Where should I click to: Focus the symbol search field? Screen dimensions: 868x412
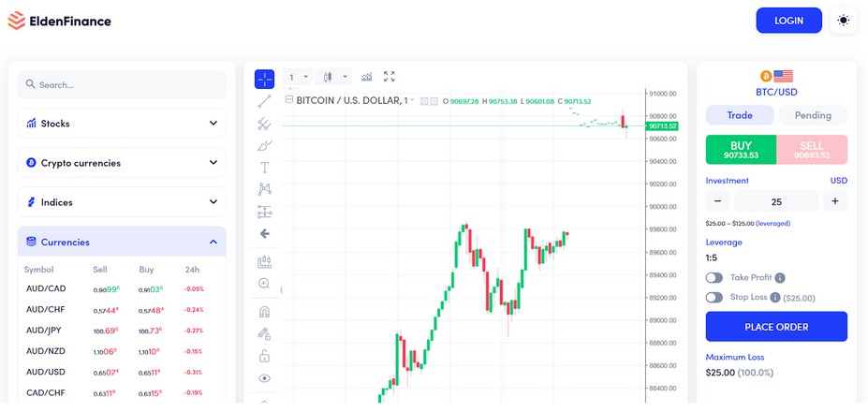pyautogui.click(x=122, y=84)
